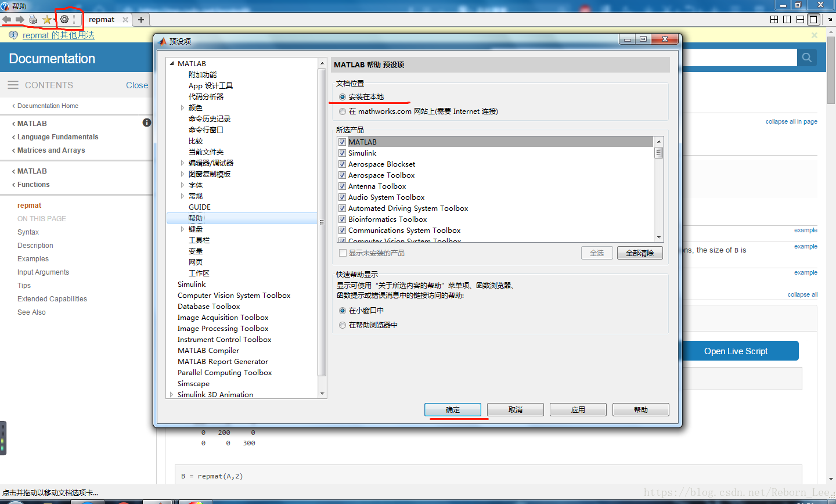Screen dimensions: 836x504
Task: Select 命令行窗口 in preferences tree
Action: click(x=206, y=130)
